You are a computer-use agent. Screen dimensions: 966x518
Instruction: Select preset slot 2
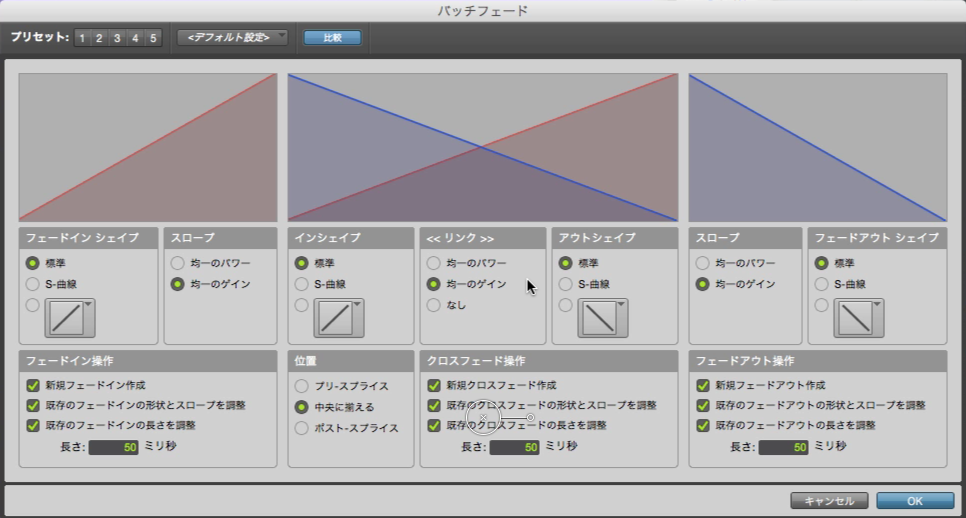click(99, 38)
